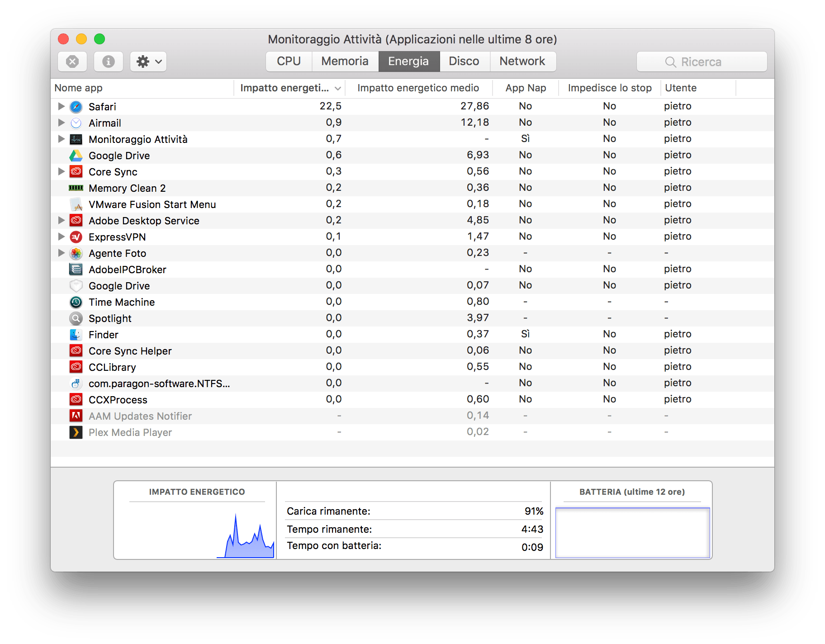825x644 pixels.
Task: Expand the Adobe Desktop Service disclosure triangle
Action: [62, 220]
